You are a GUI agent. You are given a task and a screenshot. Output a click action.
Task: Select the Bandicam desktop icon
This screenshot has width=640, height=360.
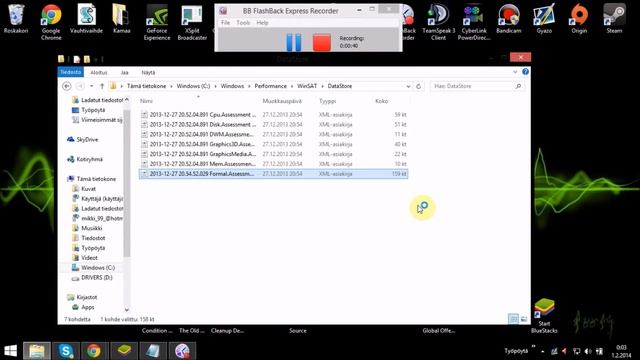pos(509,19)
